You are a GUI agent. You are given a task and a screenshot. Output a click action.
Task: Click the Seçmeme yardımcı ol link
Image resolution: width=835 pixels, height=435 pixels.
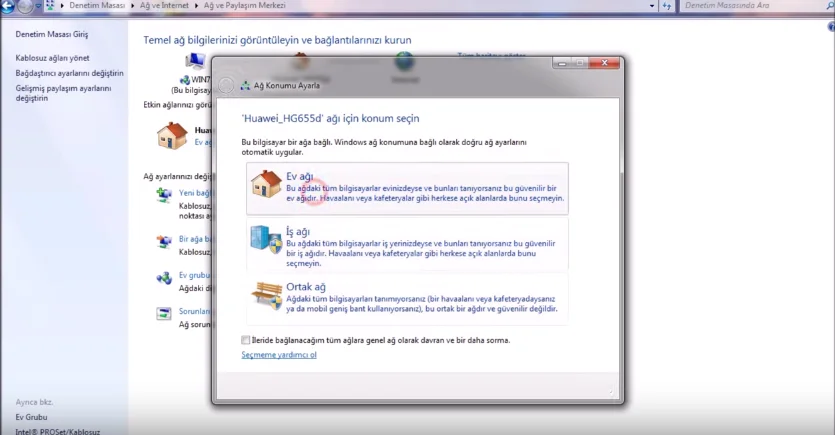coord(279,355)
